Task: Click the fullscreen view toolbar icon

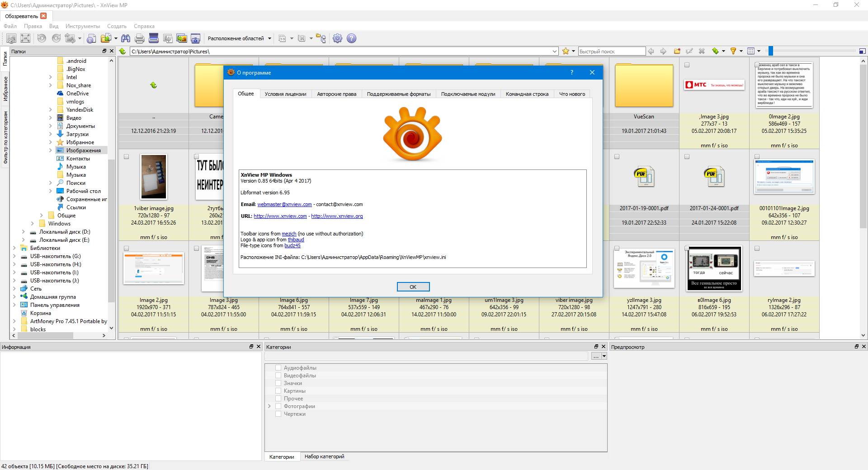Action: 26,38
